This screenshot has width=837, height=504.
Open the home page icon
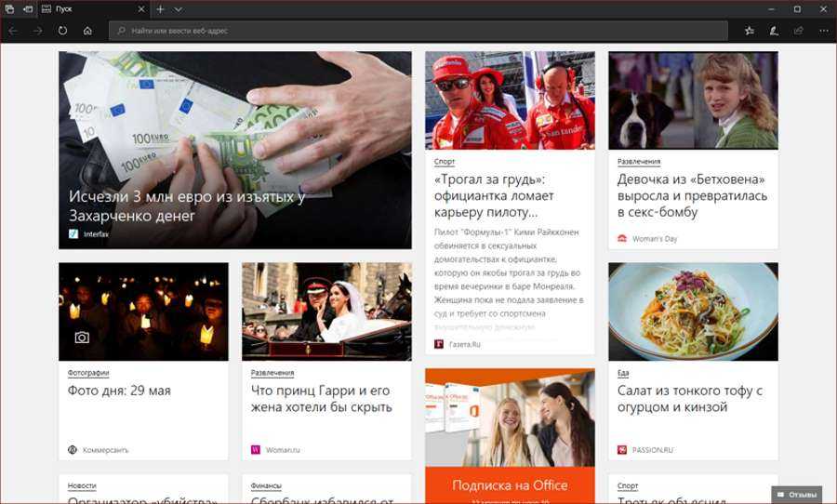tap(87, 31)
